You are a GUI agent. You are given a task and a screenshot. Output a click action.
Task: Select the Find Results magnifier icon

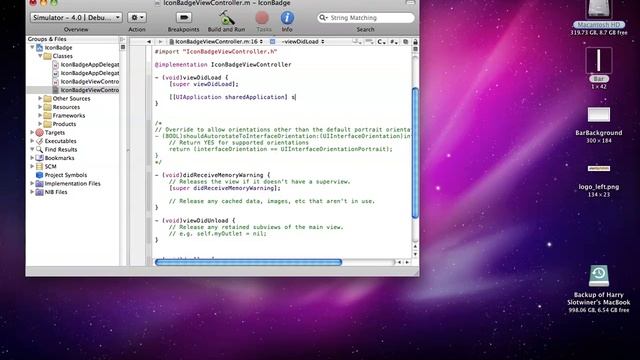[40, 149]
